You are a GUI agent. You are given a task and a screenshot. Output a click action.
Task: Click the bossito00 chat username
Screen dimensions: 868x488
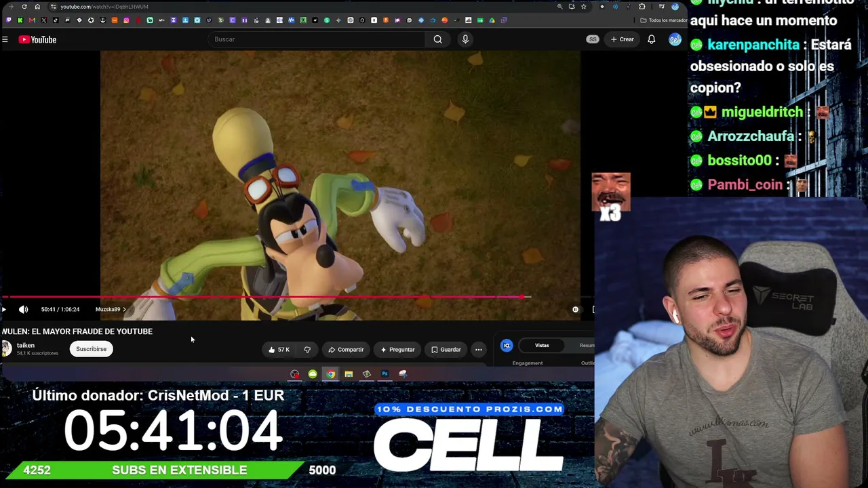(x=740, y=161)
